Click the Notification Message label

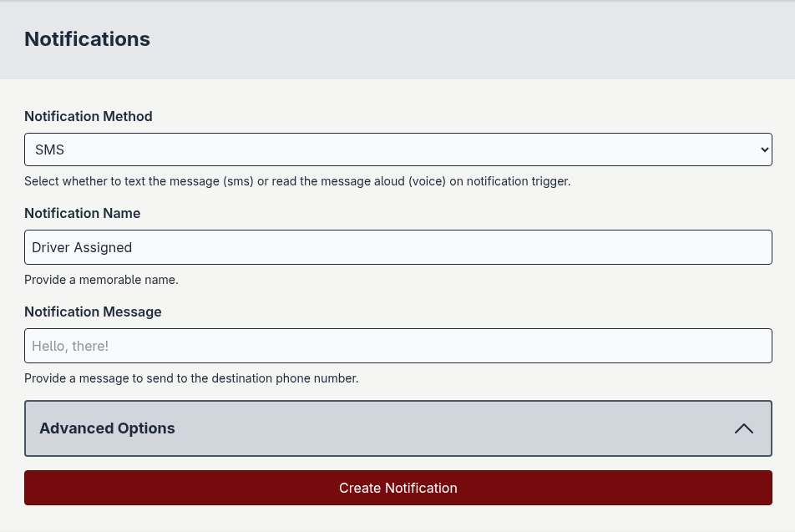tap(93, 312)
